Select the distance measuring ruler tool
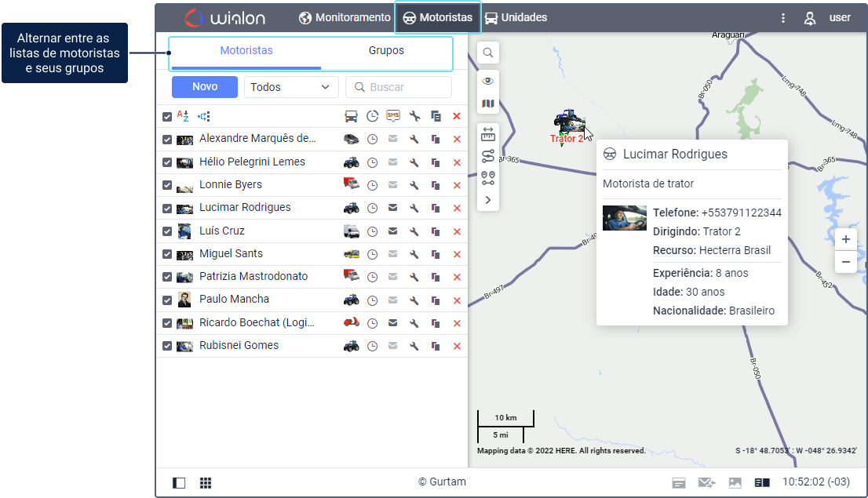868x498 pixels. coord(487,134)
